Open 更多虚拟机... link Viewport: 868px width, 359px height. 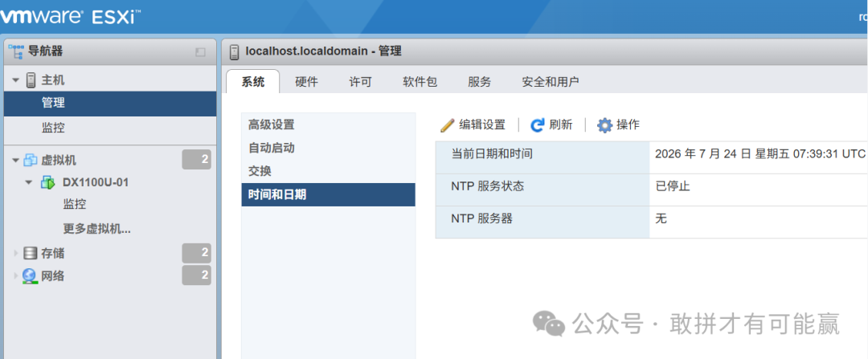[x=97, y=229]
